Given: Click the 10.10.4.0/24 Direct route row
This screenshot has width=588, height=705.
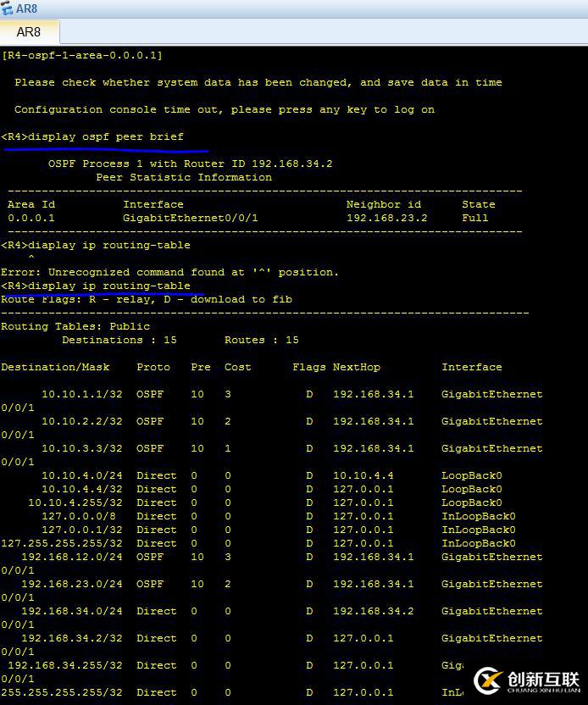Looking at the screenshot, I should (271, 475).
